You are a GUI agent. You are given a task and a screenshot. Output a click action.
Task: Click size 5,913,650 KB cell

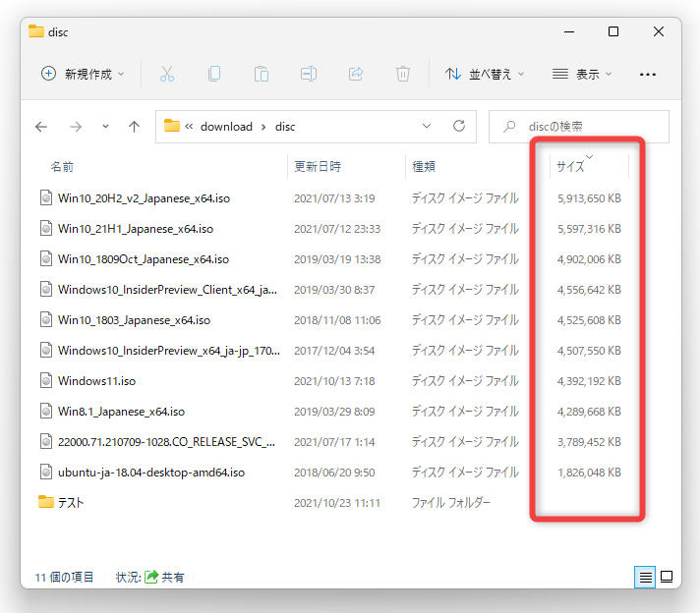(589, 198)
